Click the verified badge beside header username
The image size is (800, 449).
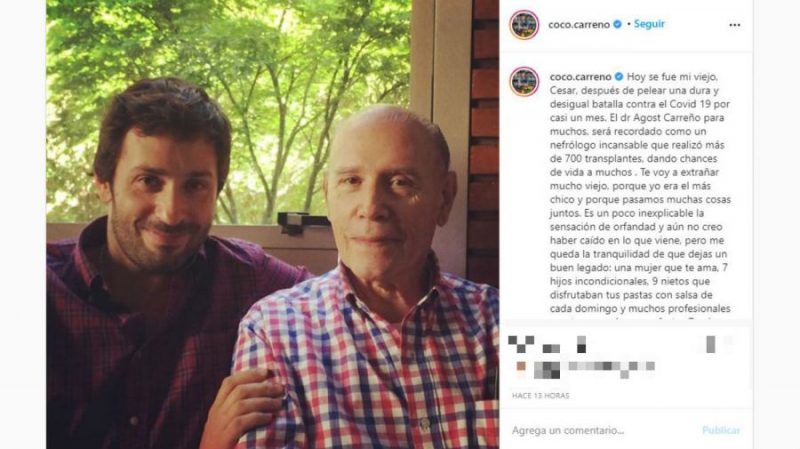(x=617, y=24)
